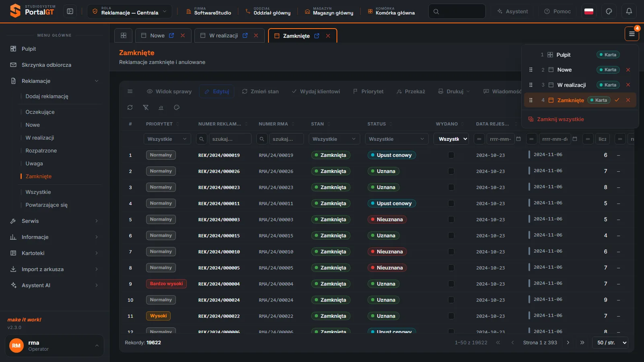
Task: Tick Wydano checkbox for REK/2024/000026
Action: 451,171
